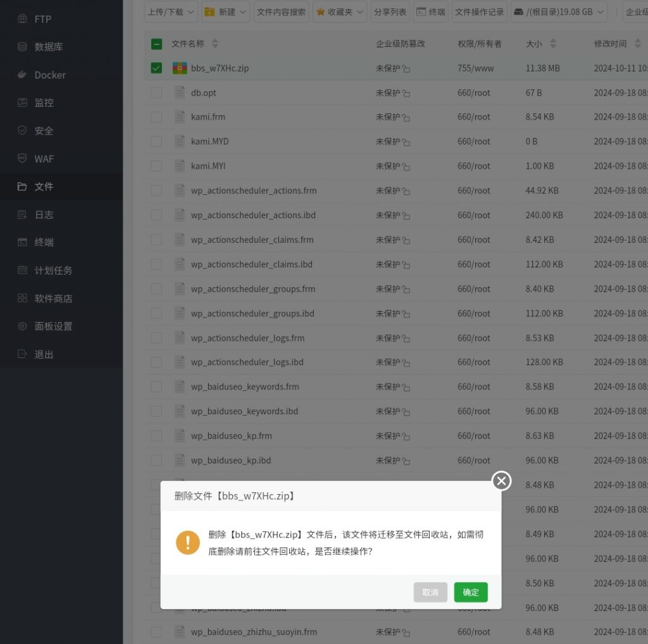Click the panel settings gear icon
The height and width of the screenshot is (644, 648).
[22, 326]
